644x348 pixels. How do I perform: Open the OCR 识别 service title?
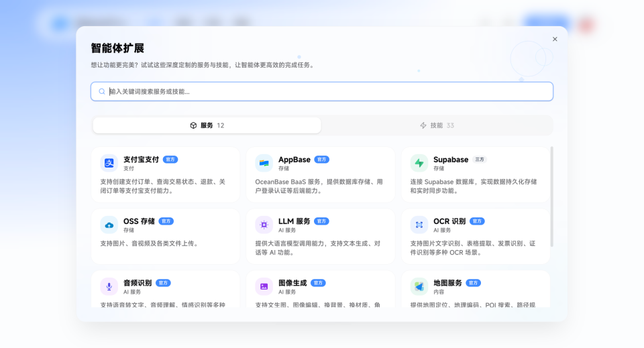(x=449, y=221)
